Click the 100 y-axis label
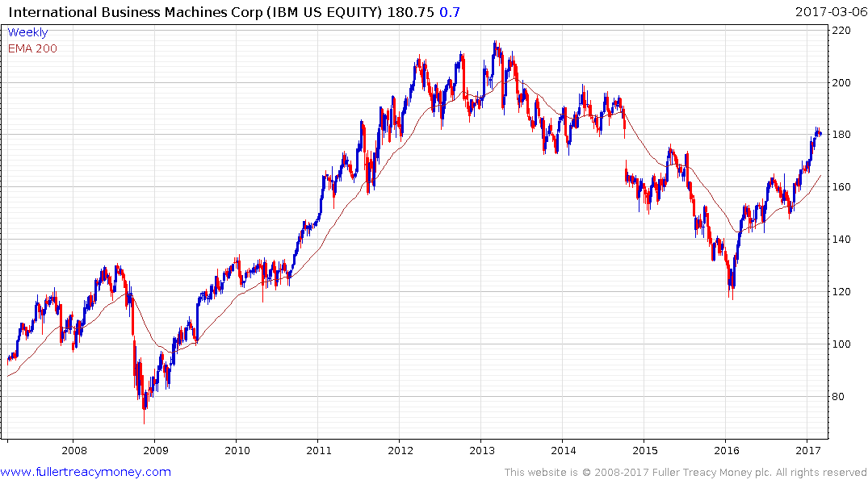Viewport: 868px width, 484px height. click(841, 344)
